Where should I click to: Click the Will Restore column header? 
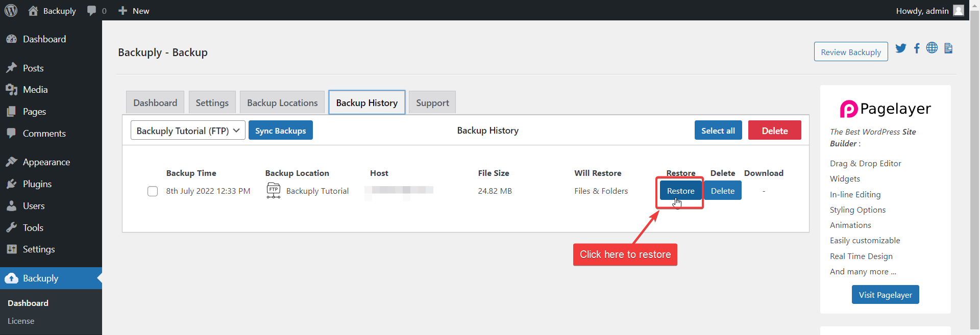tap(598, 173)
